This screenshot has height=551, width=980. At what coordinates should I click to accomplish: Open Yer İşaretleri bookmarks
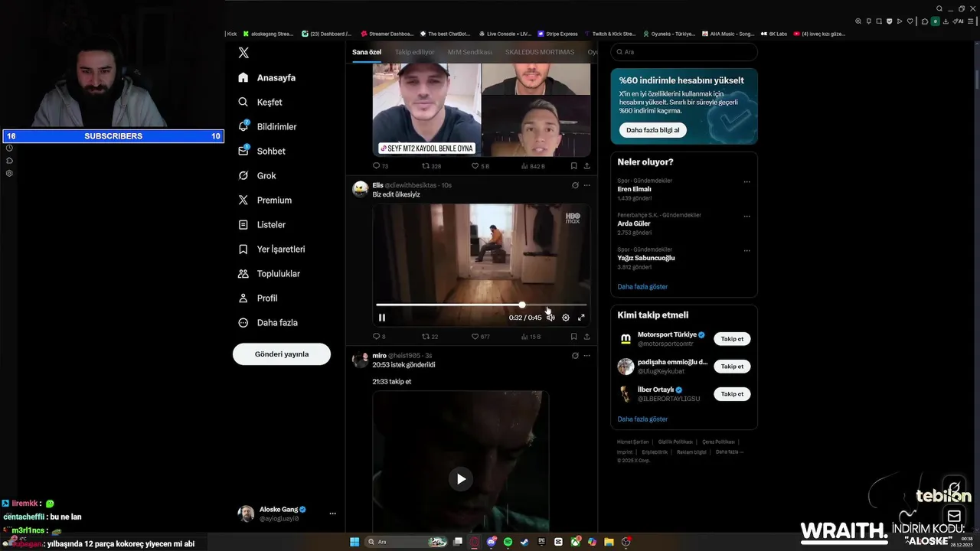tap(272, 249)
